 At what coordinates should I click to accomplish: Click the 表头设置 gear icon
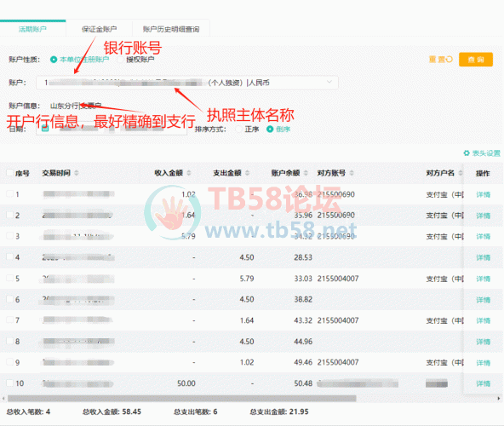pos(467,153)
